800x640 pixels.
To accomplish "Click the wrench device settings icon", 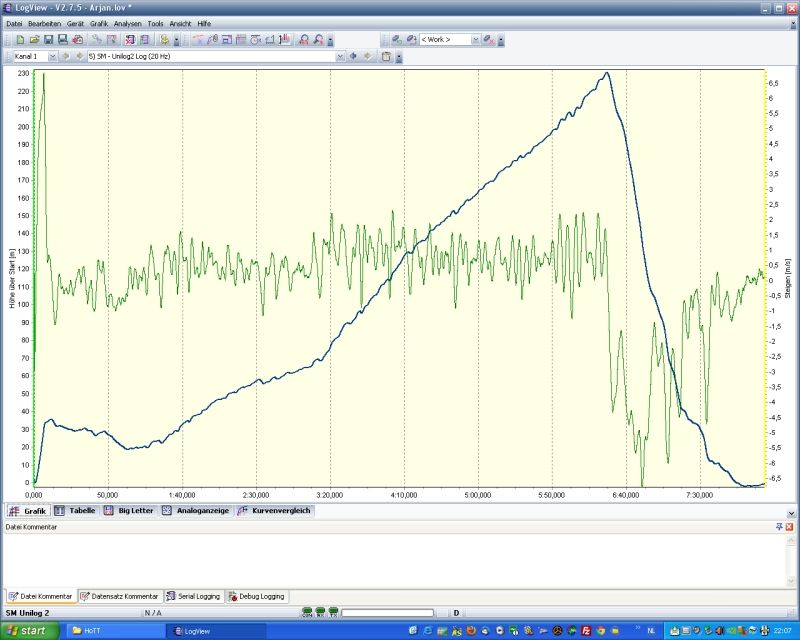I will pos(97,40).
